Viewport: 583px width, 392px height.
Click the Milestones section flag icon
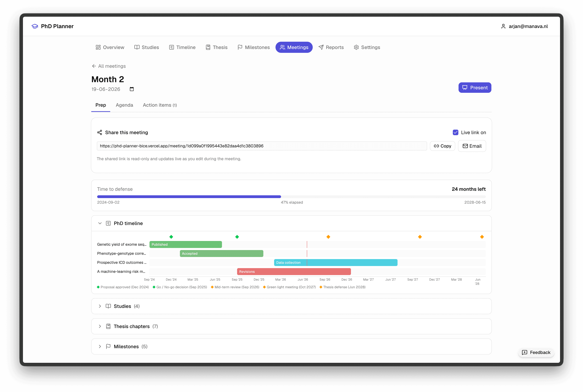tap(108, 346)
